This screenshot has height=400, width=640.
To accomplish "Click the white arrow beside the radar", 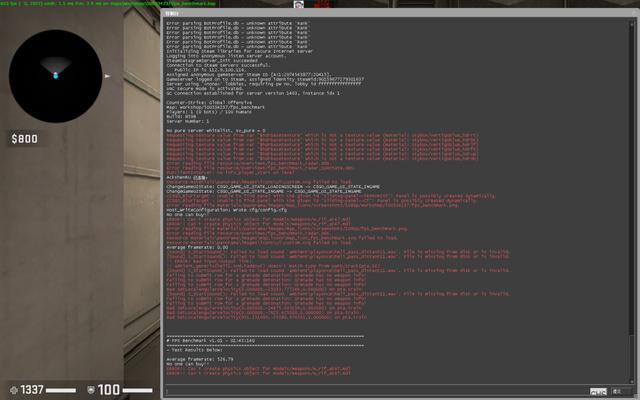I will 109,75.
